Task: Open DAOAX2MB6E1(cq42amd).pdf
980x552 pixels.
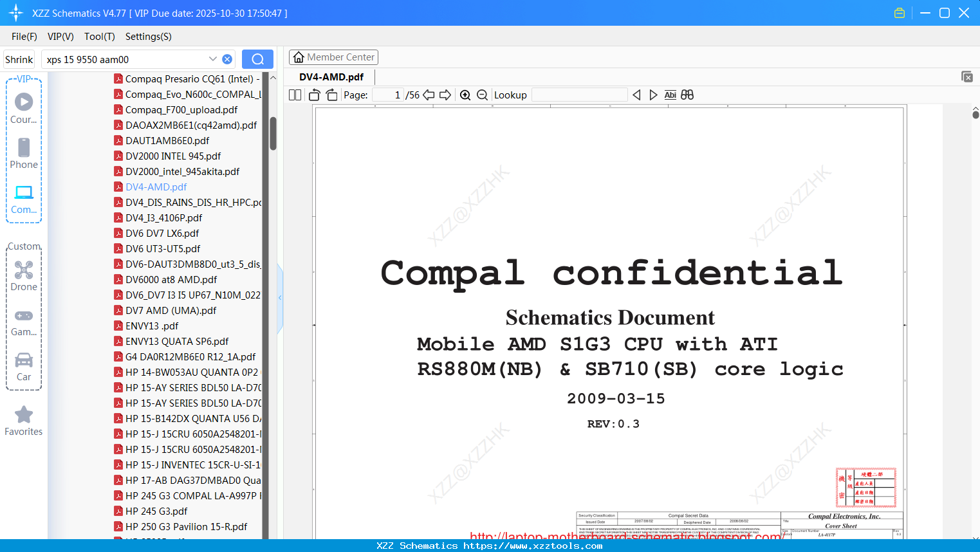Action: click(x=185, y=125)
